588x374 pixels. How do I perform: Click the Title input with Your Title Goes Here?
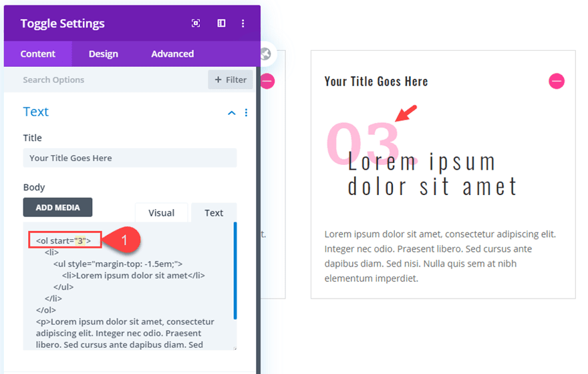pyautogui.click(x=130, y=158)
